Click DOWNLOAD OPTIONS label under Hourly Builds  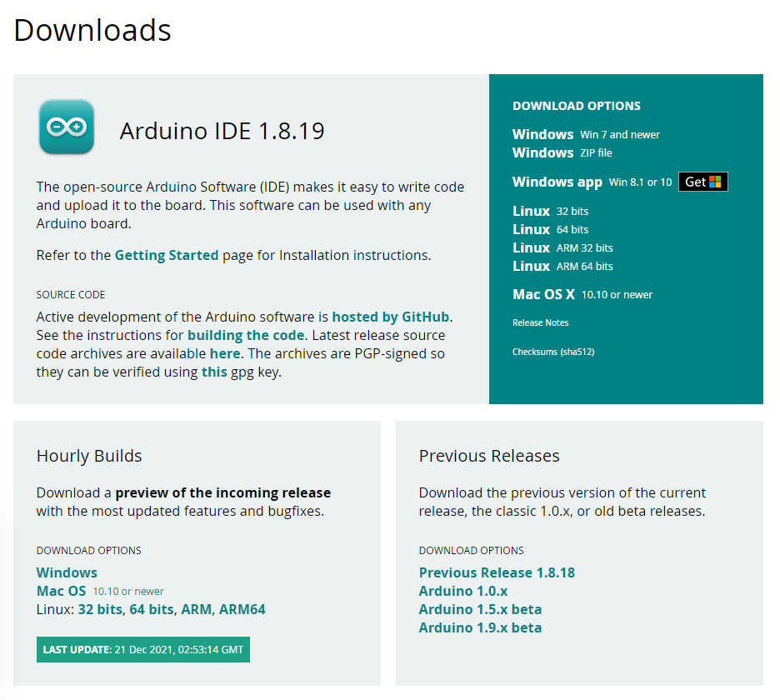(88, 550)
